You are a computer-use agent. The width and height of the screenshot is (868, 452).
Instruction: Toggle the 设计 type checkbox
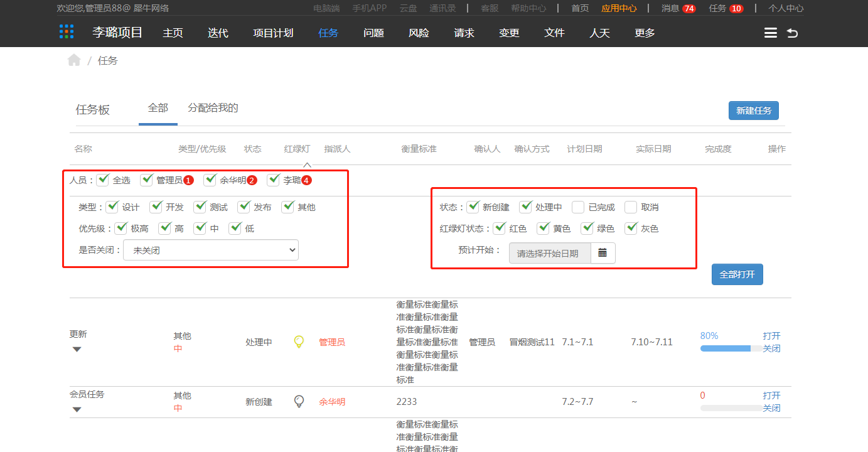(x=112, y=207)
